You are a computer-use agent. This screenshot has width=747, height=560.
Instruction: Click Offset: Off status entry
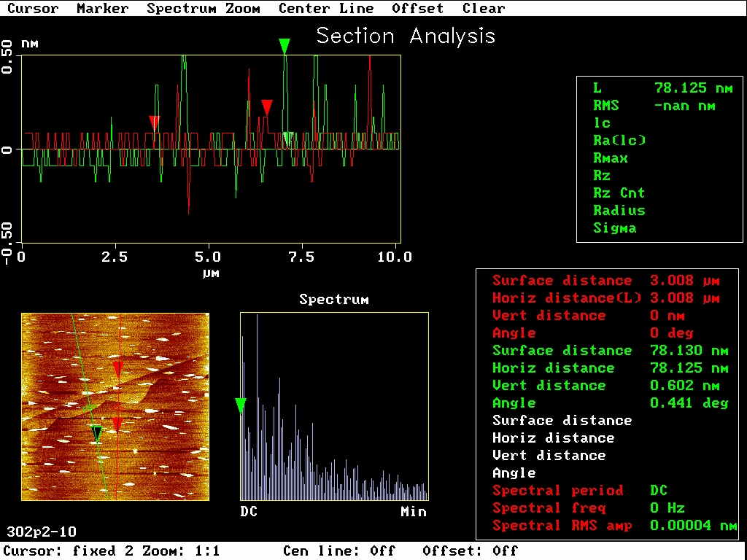pos(470,551)
